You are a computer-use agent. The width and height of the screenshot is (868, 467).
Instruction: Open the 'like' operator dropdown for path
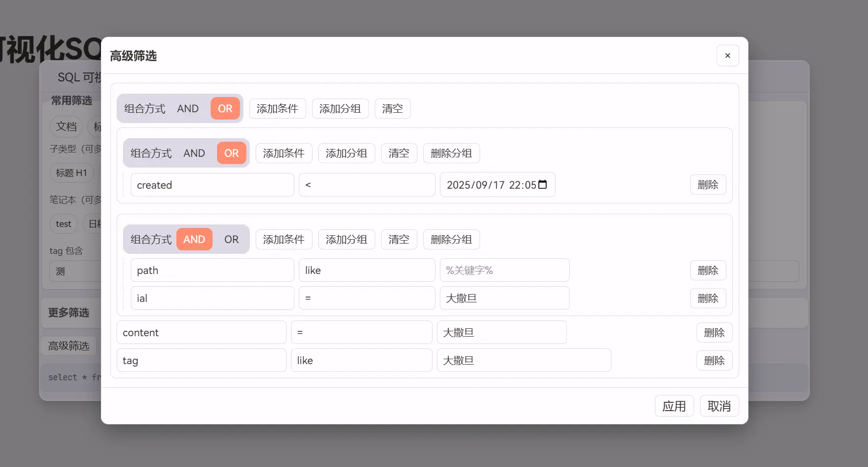(x=366, y=270)
